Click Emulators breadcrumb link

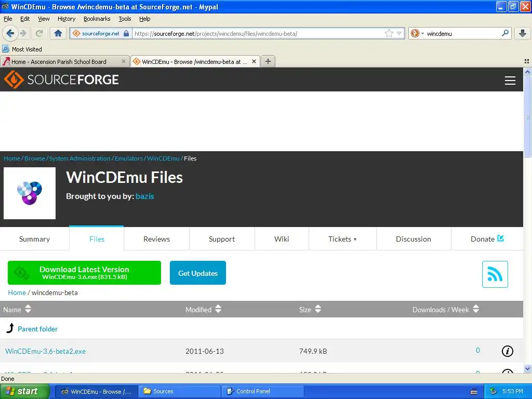[x=129, y=158]
